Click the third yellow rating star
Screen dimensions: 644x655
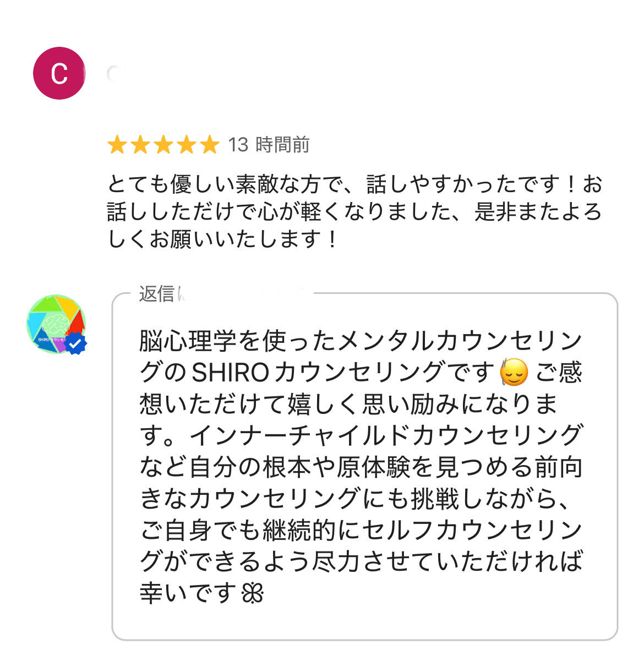click(163, 145)
